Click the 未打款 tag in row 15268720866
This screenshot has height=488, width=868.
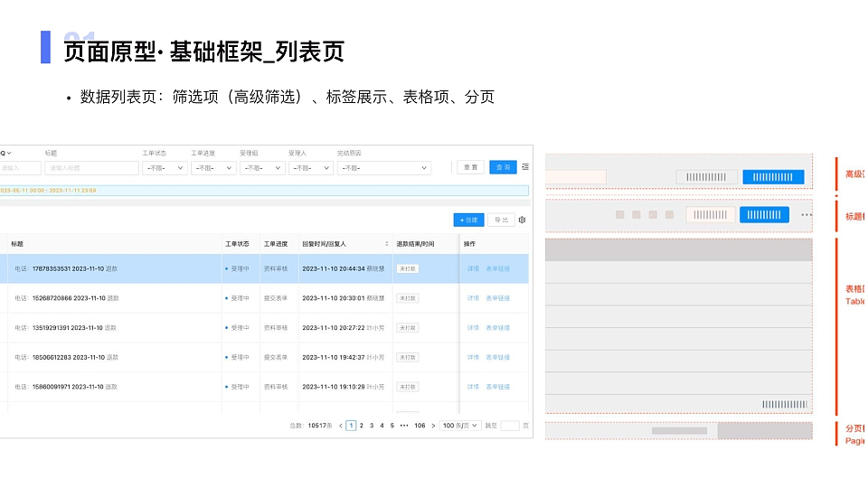coord(408,298)
